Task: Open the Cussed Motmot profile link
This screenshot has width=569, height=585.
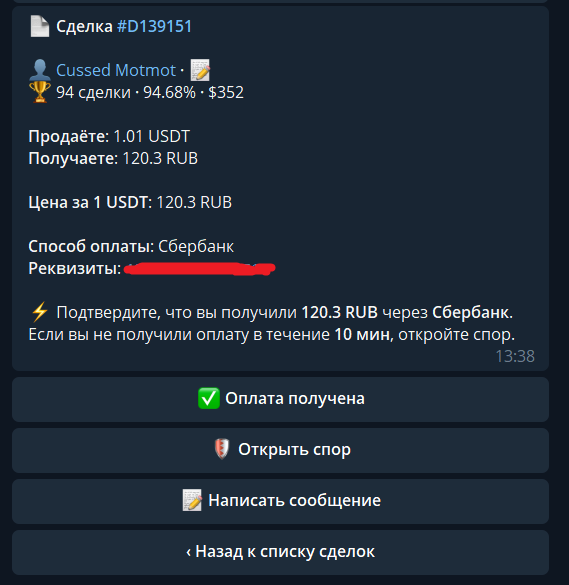Action: click(116, 70)
